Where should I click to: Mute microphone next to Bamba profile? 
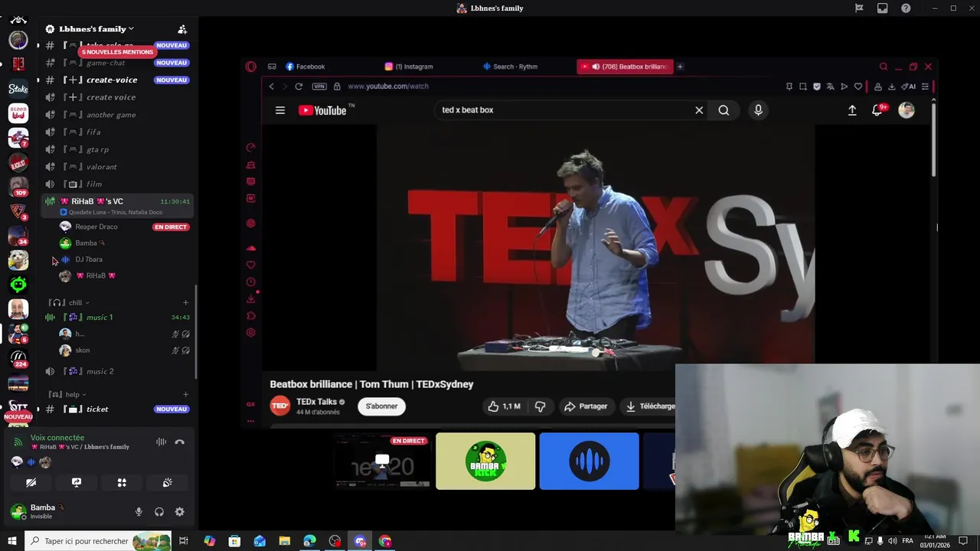coord(139,512)
